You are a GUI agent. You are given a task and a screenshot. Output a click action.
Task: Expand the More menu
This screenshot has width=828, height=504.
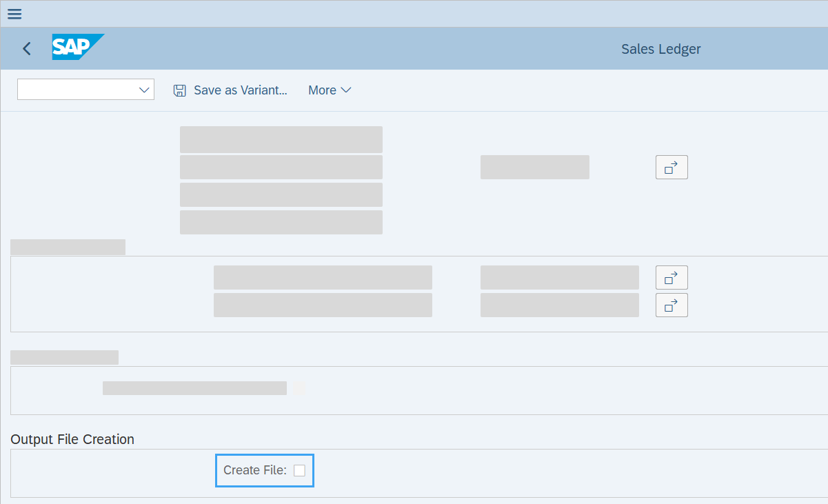tap(322, 90)
